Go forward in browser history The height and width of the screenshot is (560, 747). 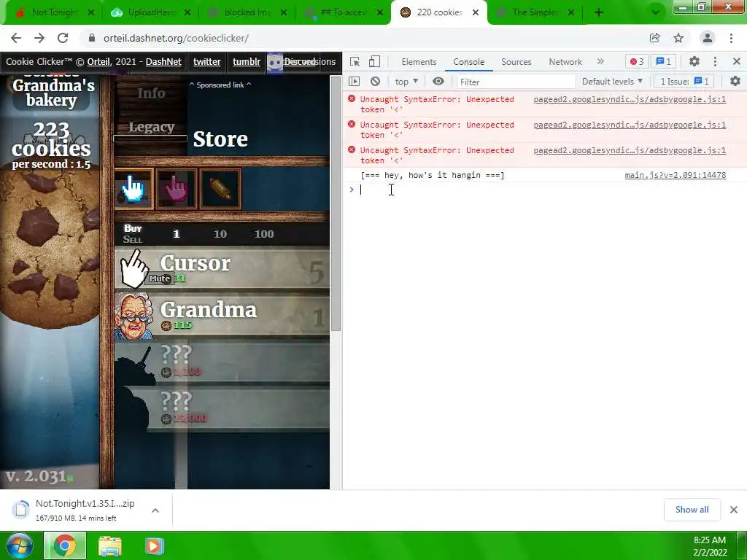point(39,38)
